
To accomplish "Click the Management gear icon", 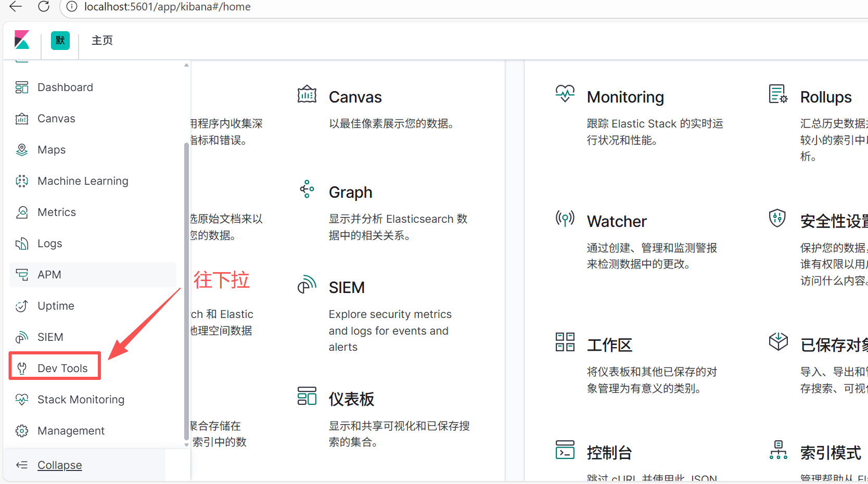I will pyautogui.click(x=22, y=431).
